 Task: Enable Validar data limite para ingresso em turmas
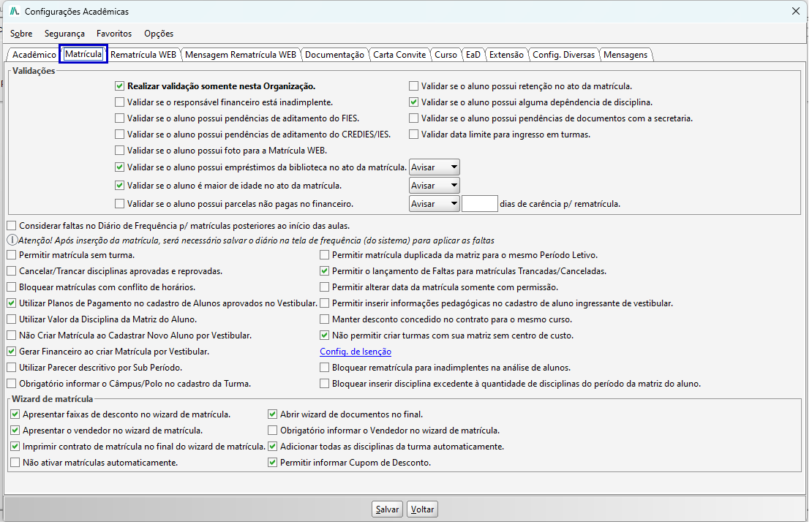[413, 134]
